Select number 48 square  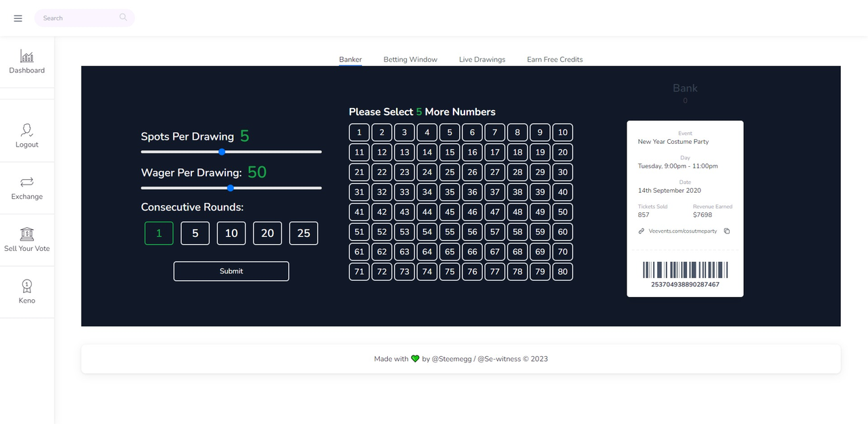pyautogui.click(x=517, y=212)
